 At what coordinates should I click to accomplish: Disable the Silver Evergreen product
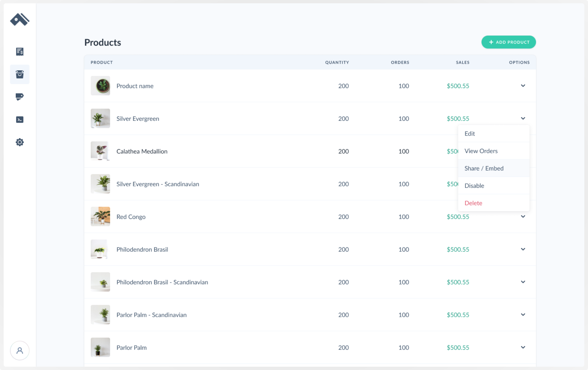coord(474,186)
